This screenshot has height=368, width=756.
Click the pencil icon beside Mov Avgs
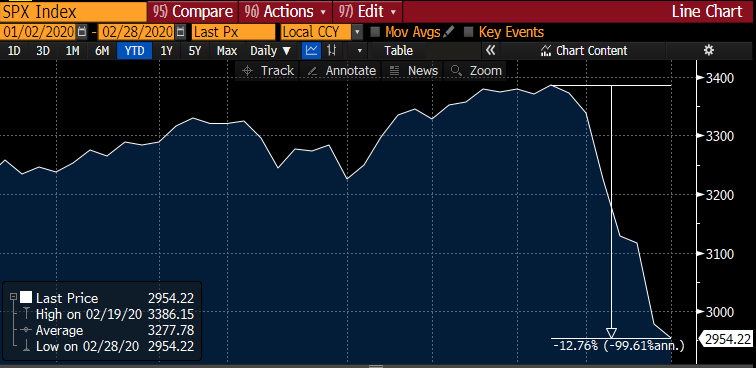pyautogui.click(x=448, y=32)
